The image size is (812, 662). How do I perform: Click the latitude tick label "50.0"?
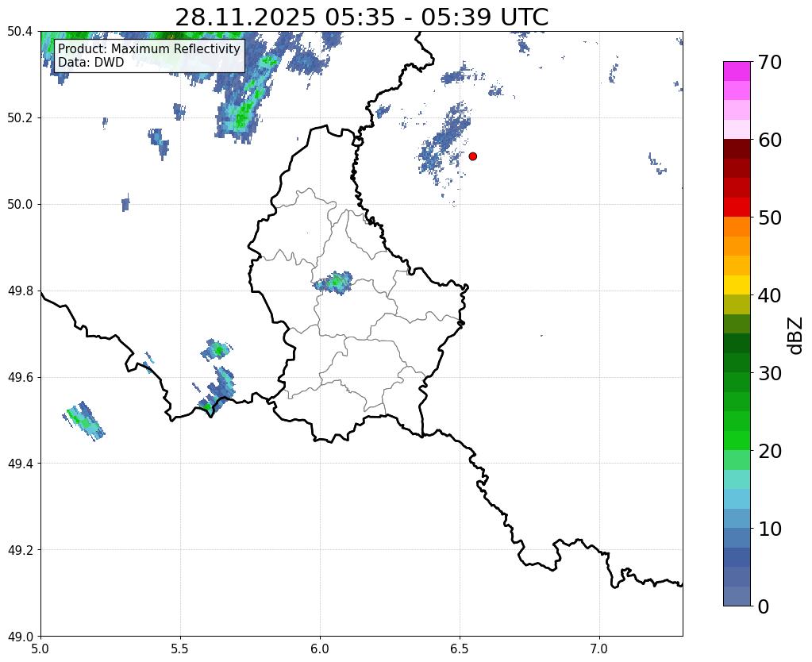pos(20,205)
